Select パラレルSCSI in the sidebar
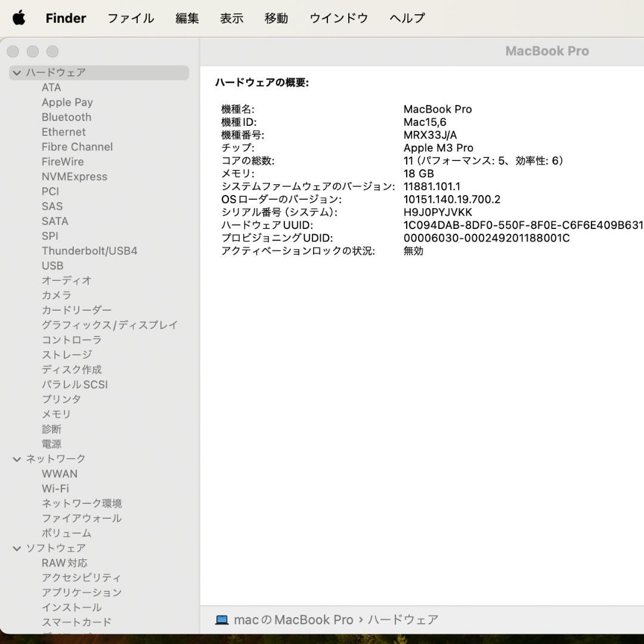The image size is (644, 644). [75, 385]
